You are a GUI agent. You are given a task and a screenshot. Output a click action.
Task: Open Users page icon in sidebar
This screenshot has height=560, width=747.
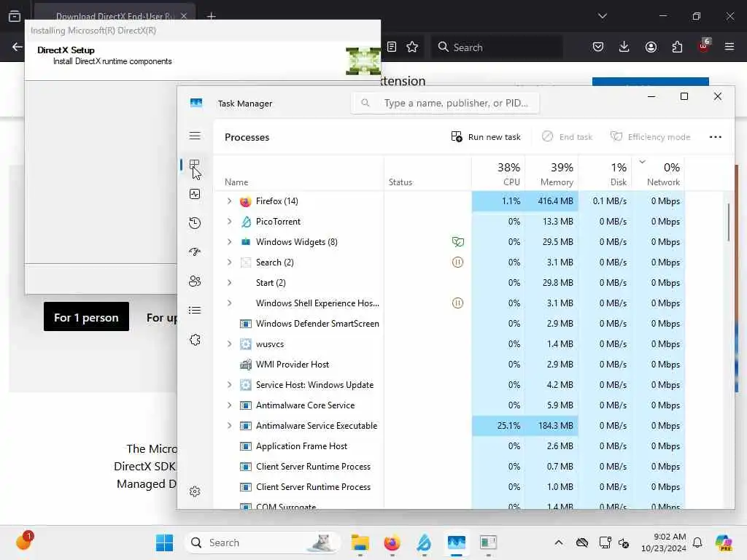(x=194, y=281)
